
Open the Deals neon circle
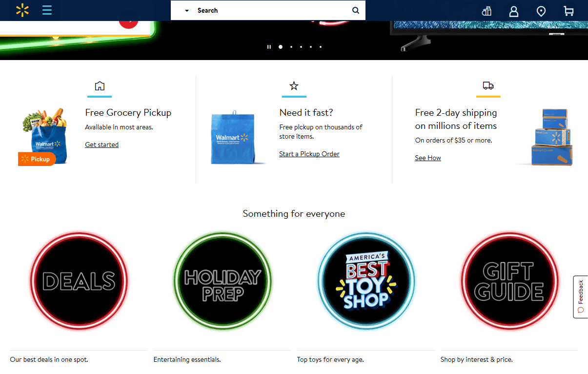click(x=79, y=281)
